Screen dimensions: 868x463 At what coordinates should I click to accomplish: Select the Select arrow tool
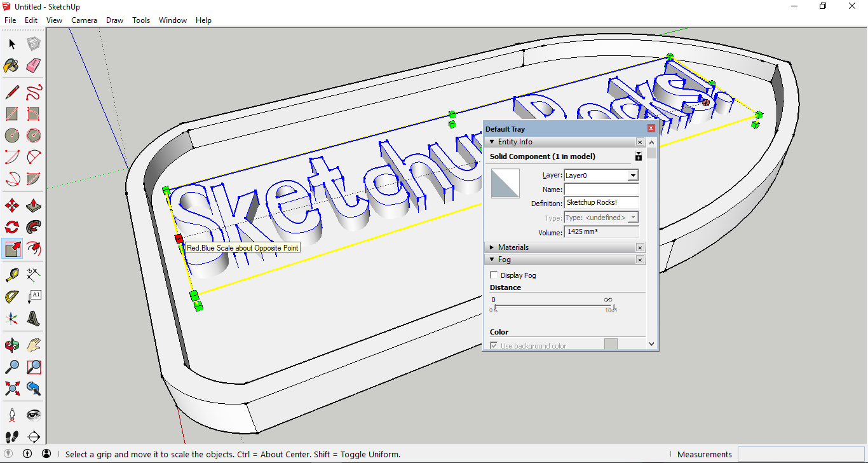12,44
